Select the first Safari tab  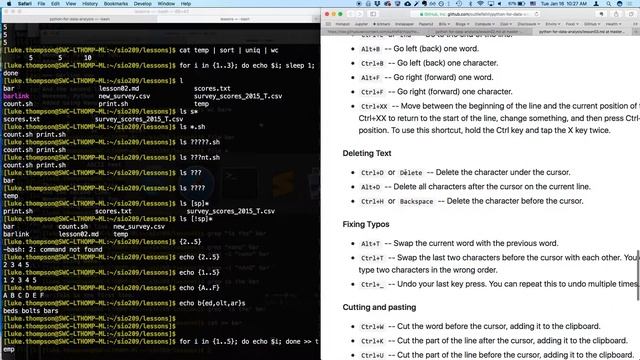coord(373,32)
